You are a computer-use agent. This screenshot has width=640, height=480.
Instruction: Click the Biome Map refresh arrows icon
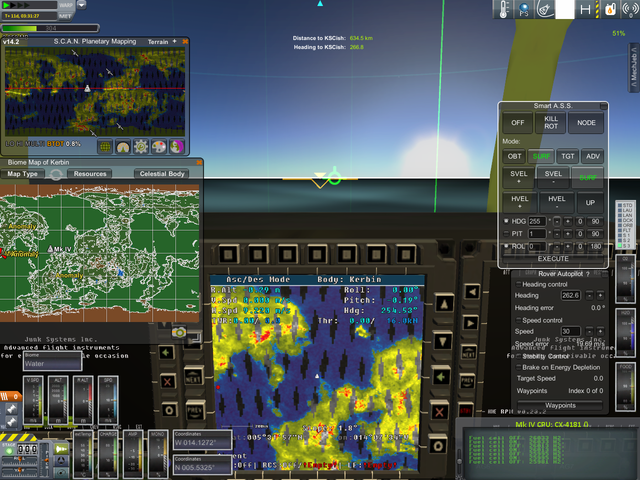pyautogui.click(x=56, y=174)
